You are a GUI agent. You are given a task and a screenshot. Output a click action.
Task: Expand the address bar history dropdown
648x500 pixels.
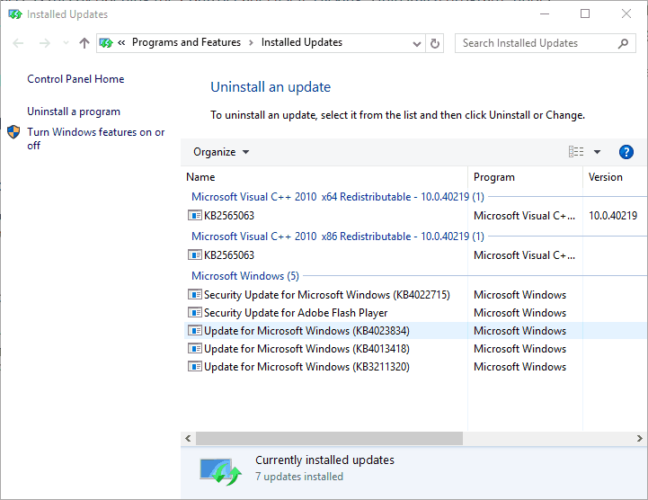click(417, 43)
